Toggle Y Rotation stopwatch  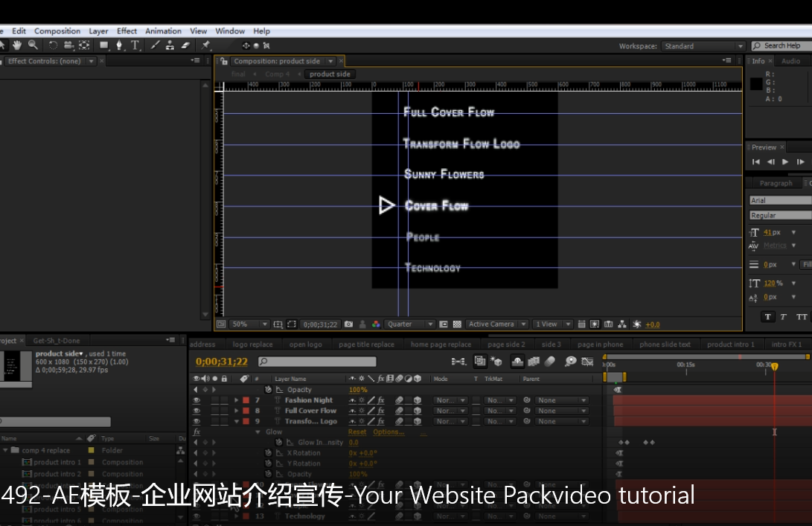pos(268,464)
